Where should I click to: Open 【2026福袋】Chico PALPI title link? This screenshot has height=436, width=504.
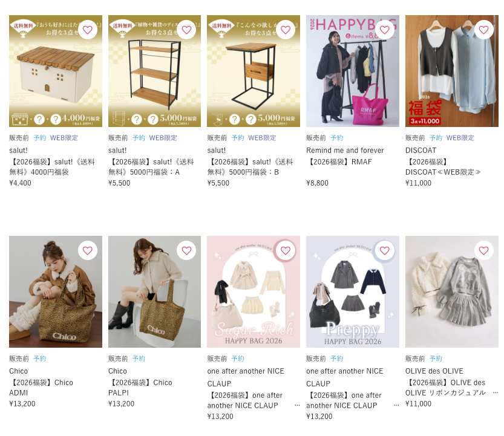tap(140, 388)
